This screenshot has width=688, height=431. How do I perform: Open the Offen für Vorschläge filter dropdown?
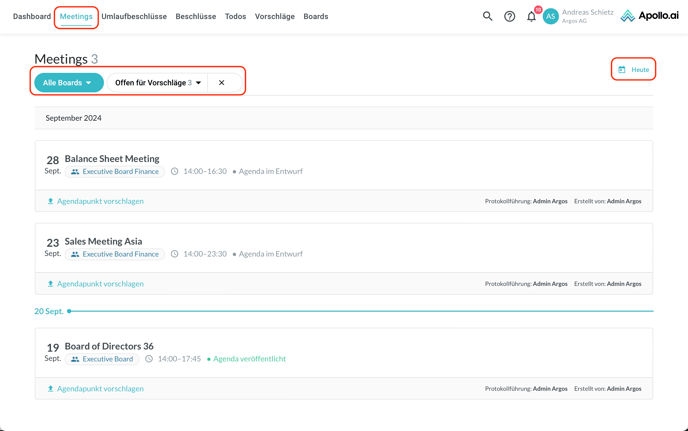[158, 83]
